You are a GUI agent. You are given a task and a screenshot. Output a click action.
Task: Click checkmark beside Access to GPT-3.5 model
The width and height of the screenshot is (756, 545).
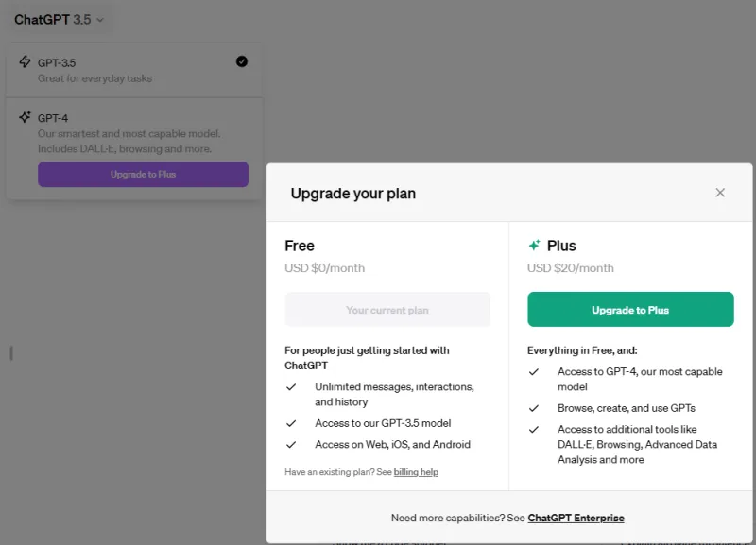click(292, 423)
